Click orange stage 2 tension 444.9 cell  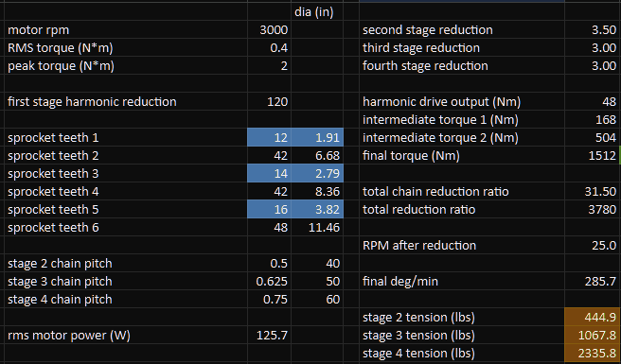pyautogui.click(x=593, y=318)
